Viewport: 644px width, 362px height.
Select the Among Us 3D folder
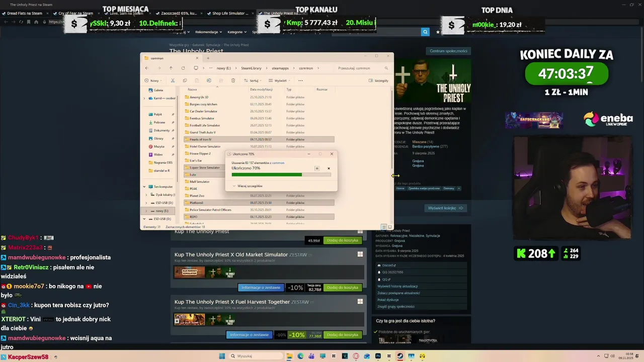[259, 97]
